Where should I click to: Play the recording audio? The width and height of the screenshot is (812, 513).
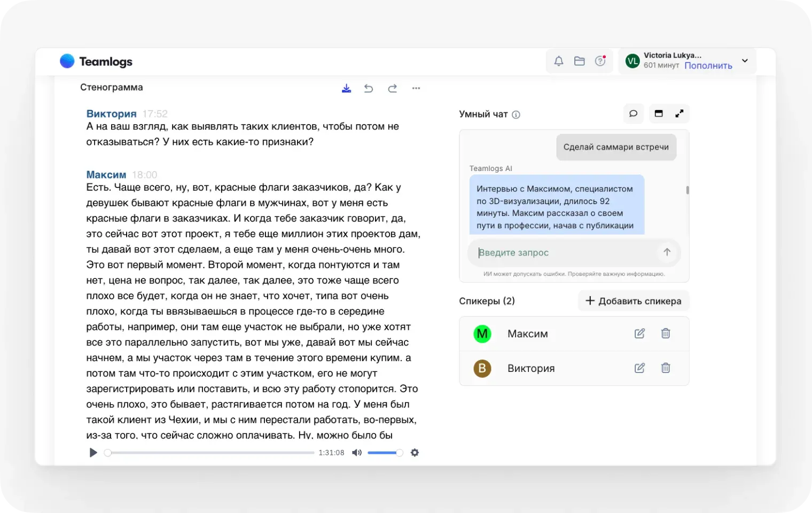click(93, 453)
